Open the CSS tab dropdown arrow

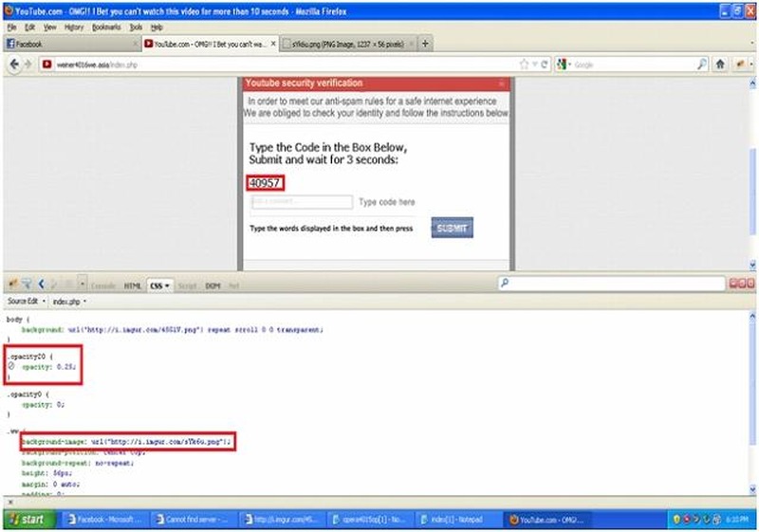(168, 284)
